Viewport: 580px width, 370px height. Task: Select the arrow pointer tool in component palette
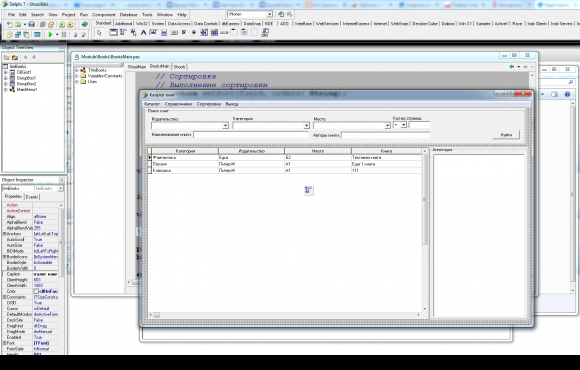pyautogui.click(x=99, y=33)
